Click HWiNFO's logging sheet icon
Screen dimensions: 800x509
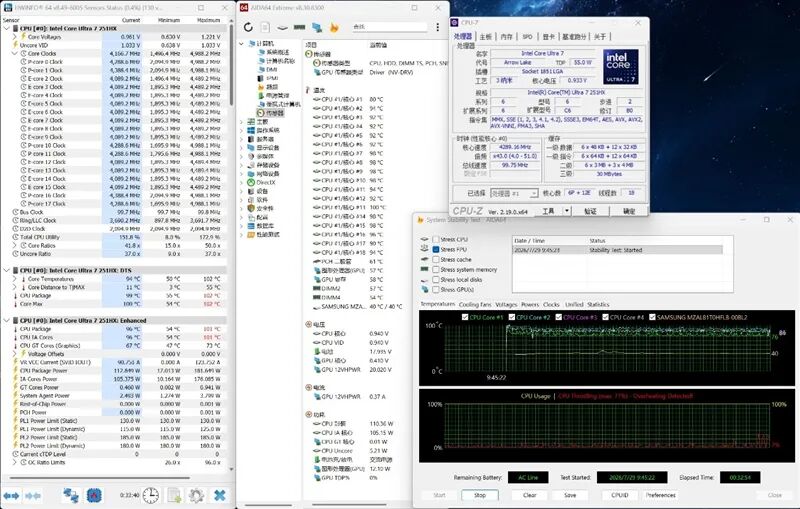[174, 495]
